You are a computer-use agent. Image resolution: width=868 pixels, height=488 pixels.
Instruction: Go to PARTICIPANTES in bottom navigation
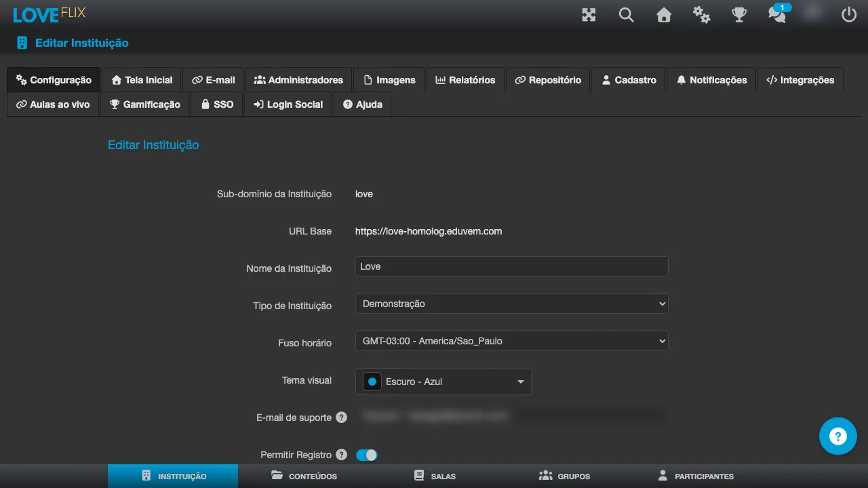point(696,476)
